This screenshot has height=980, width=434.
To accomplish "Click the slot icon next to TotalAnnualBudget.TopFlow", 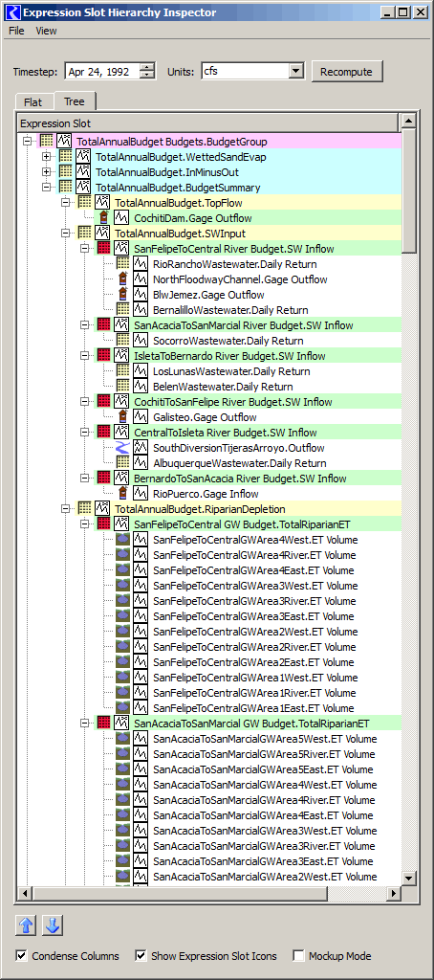I will tap(103, 203).
